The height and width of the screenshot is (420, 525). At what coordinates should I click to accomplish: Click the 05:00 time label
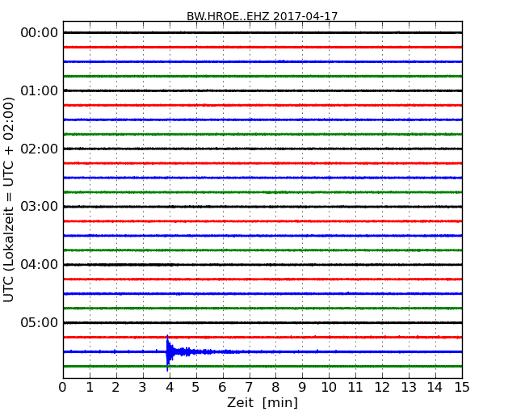point(40,322)
